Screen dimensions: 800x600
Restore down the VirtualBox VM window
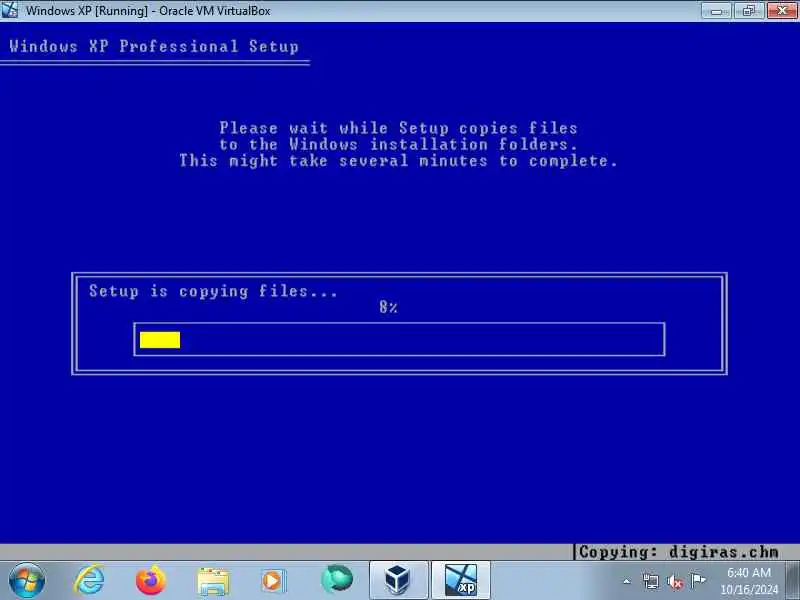[749, 10]
